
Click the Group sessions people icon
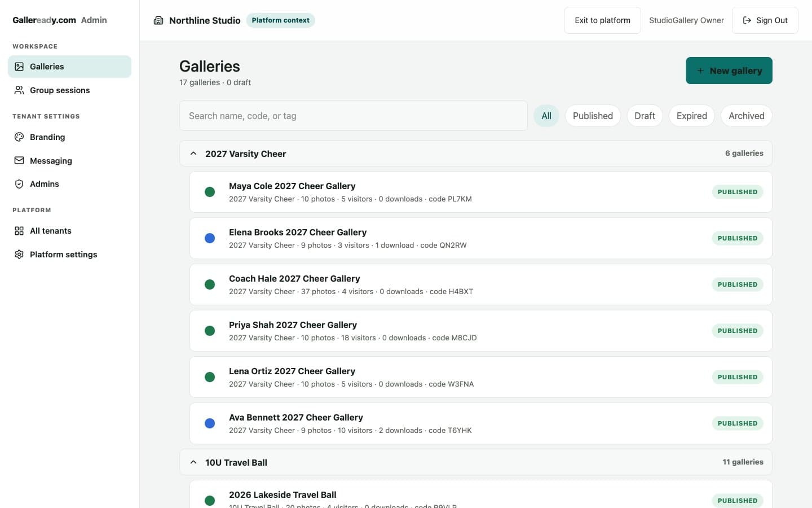[x=19, y=90]
